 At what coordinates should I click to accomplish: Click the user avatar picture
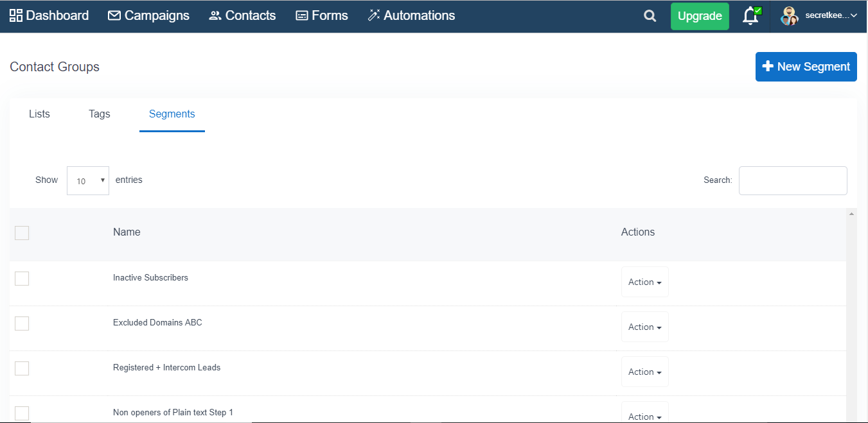point(790,16)
